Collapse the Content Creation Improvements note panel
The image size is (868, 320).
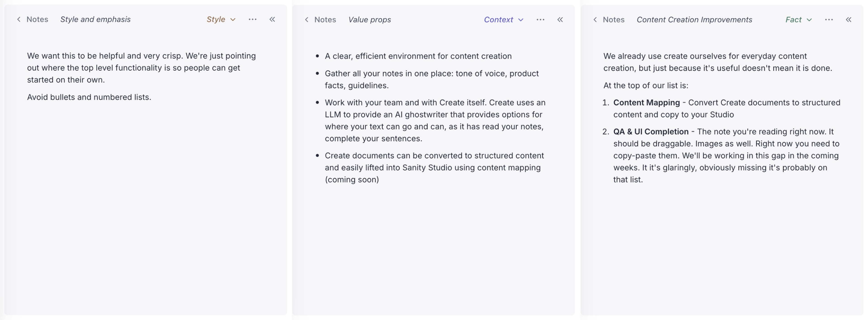click(849, 20)
